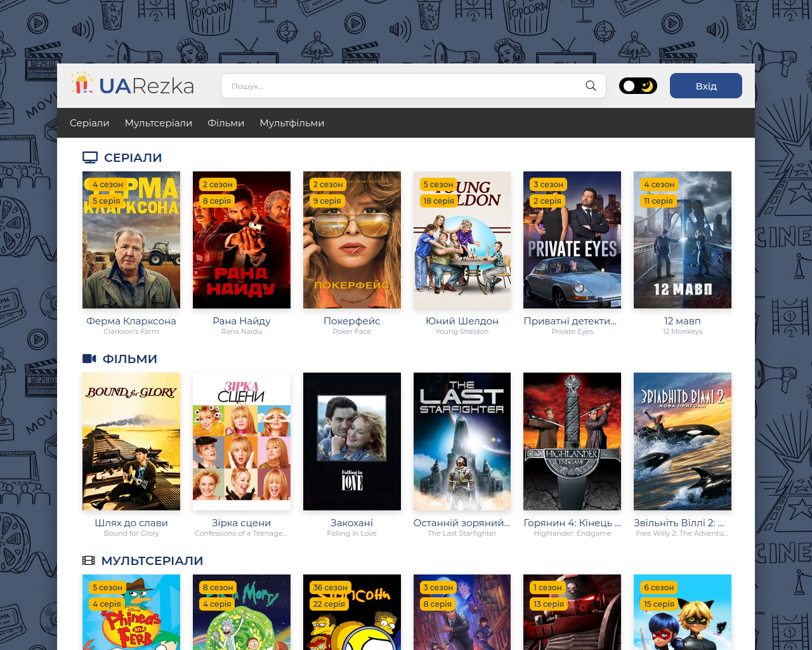
Task: Open the Мультсеріали menu item
Action: [x=159, y=123]
